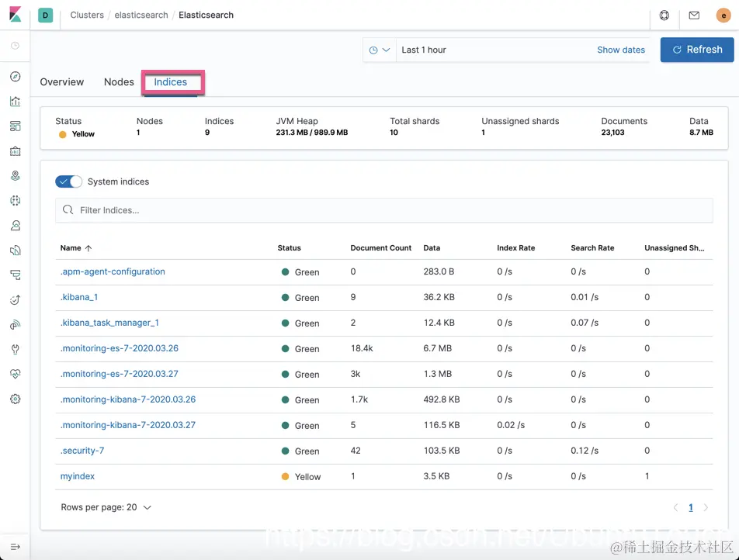
Task: Sort by Data column header
Action: pos(432,247)
